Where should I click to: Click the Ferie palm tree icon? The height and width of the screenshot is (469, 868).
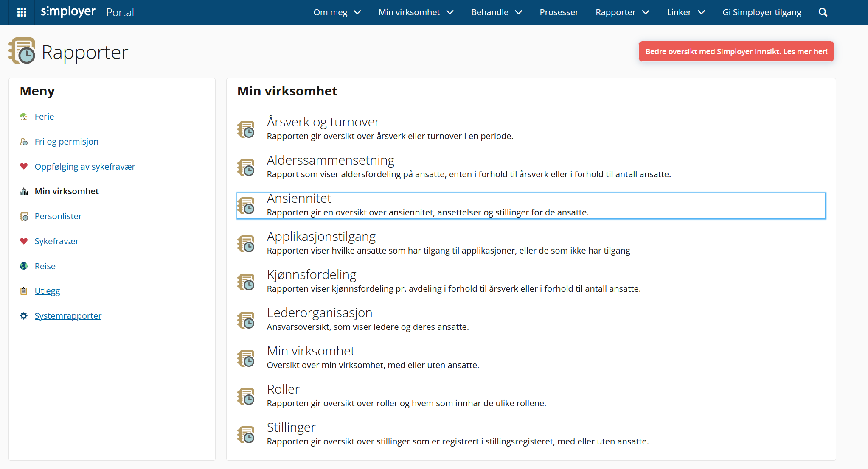tap(24, 117)
